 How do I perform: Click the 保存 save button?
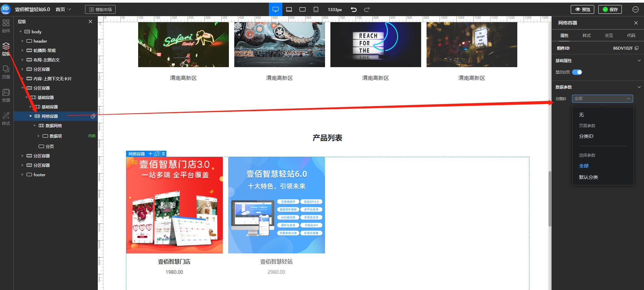tap(610, 9)
